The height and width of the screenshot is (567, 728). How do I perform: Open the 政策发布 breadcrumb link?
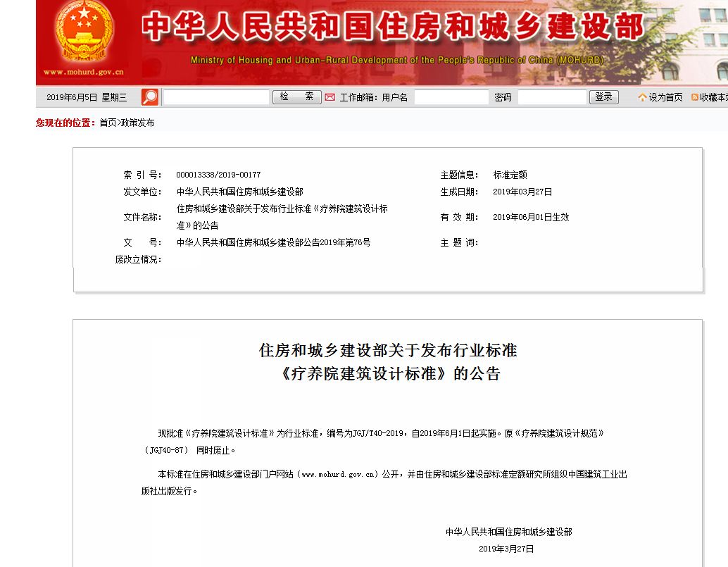coord(137,123)
